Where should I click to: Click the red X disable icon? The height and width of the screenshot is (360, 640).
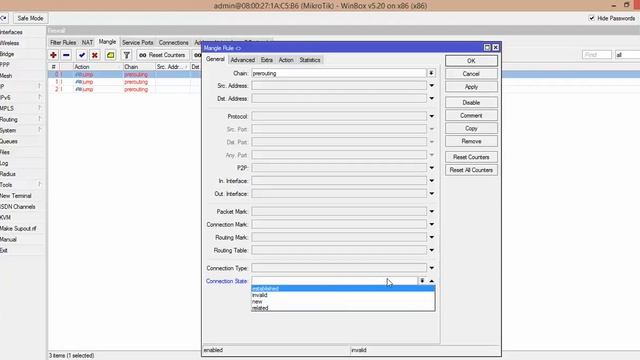(95, 55)
